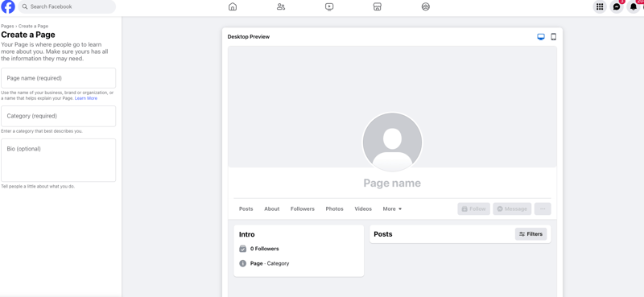
Task: Click the Category input field
Action: (58, 116)
